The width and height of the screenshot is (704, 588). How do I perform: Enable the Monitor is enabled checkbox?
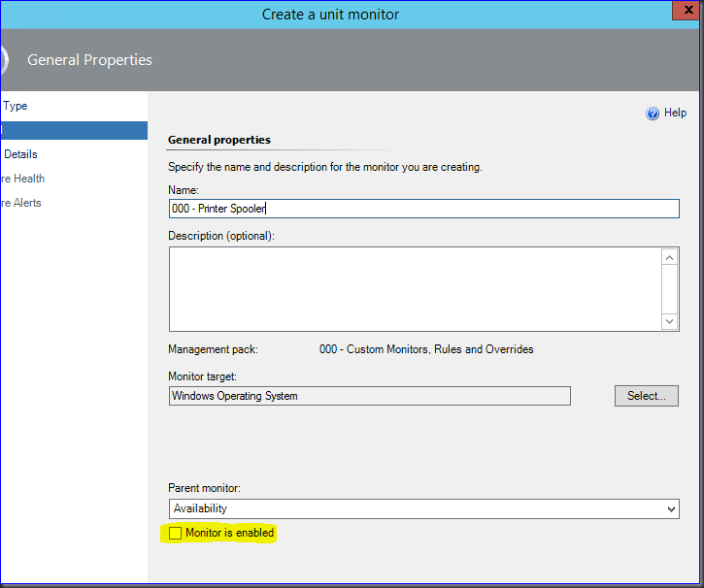coord(175,533)
